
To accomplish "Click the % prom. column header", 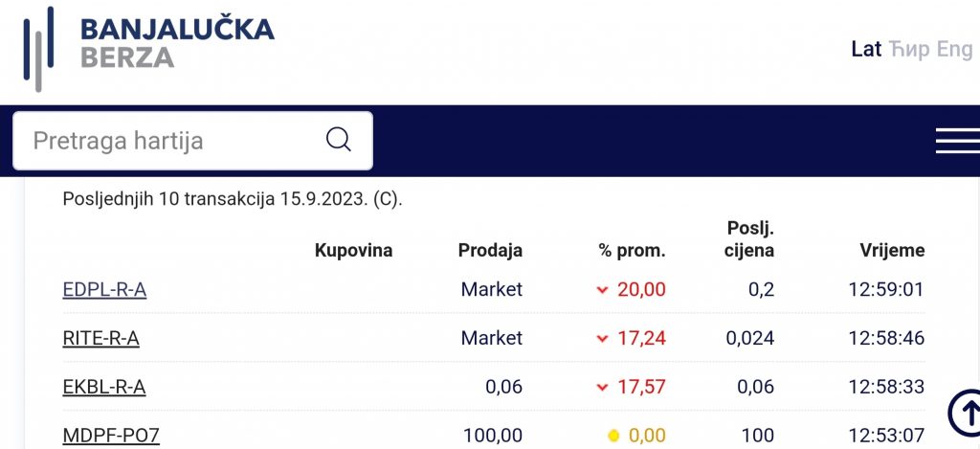I will point(633,251).
